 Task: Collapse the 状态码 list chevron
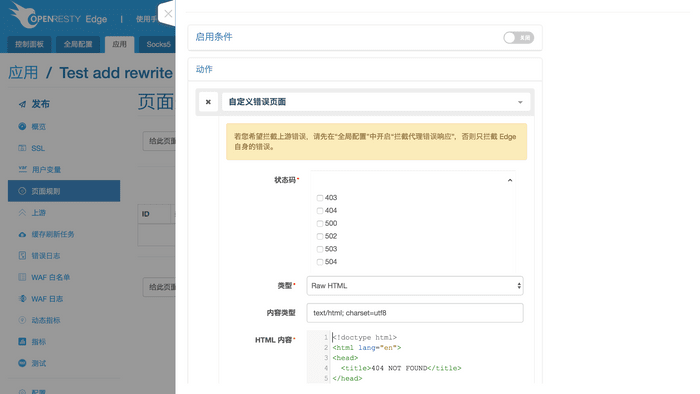tap(510, 181)
